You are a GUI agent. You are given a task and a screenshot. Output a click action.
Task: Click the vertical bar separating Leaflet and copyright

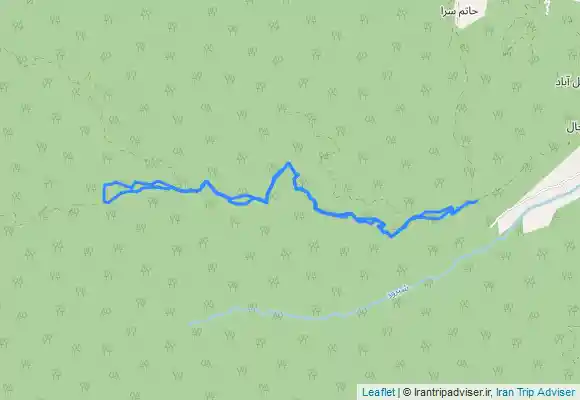pyautogui.click(x=398, y=392)
